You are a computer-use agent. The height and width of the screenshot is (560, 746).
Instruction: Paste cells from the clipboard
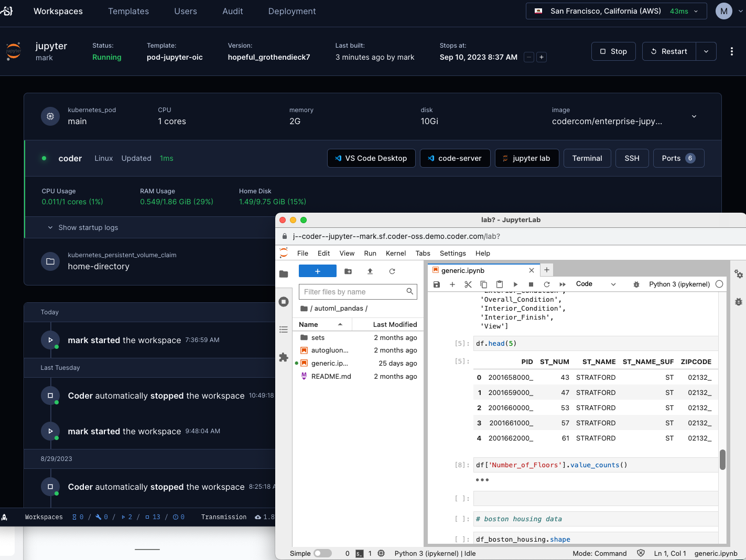coord(500,284)
